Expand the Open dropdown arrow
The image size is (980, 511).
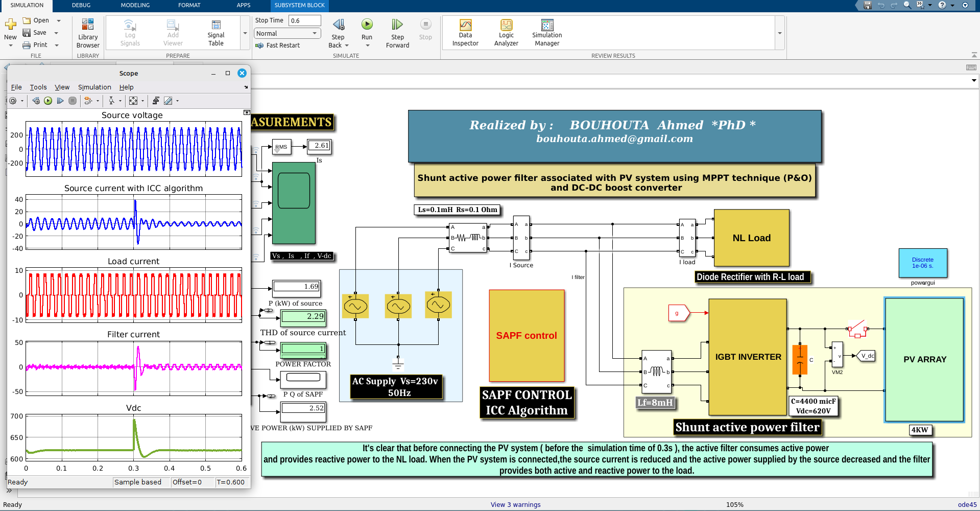pyautogui.click(x=59, y=20)
